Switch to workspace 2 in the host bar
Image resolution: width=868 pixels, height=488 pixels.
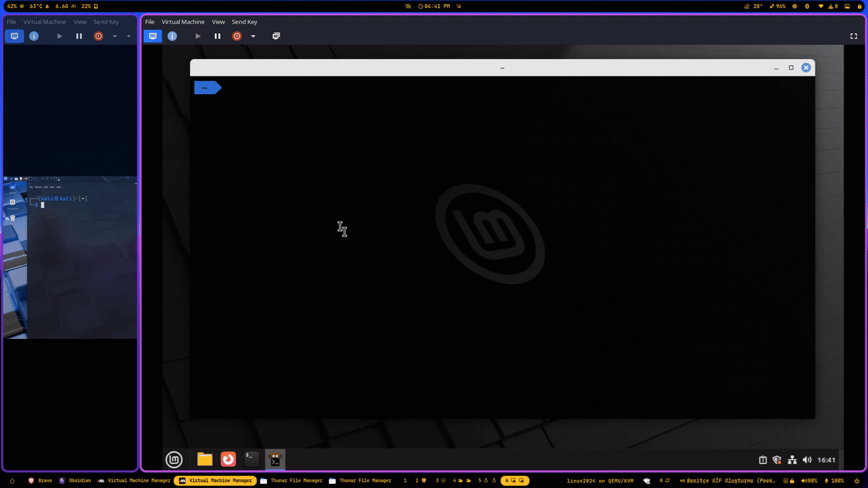[x=420, y=481]
